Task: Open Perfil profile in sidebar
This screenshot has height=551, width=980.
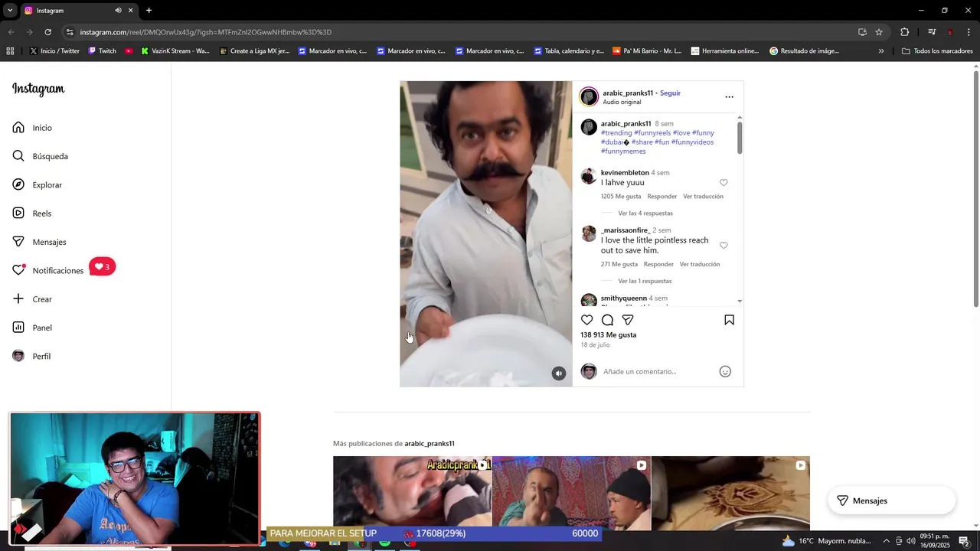Action: 31,356
